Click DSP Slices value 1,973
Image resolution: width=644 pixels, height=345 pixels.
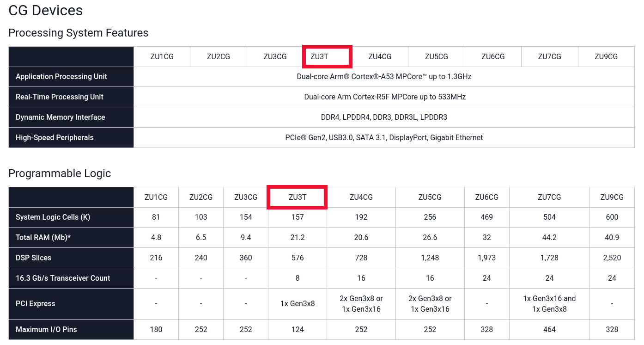(x=487, y=258)
